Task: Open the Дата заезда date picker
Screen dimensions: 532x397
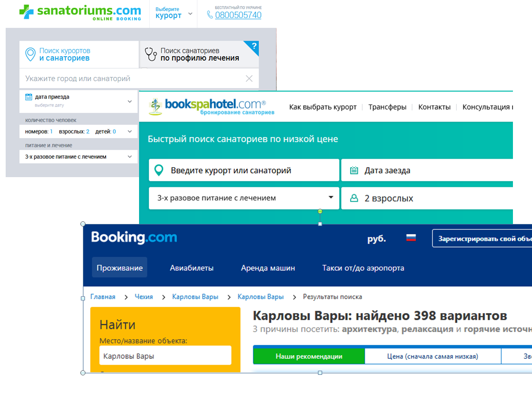Action: tap(427, 170)
